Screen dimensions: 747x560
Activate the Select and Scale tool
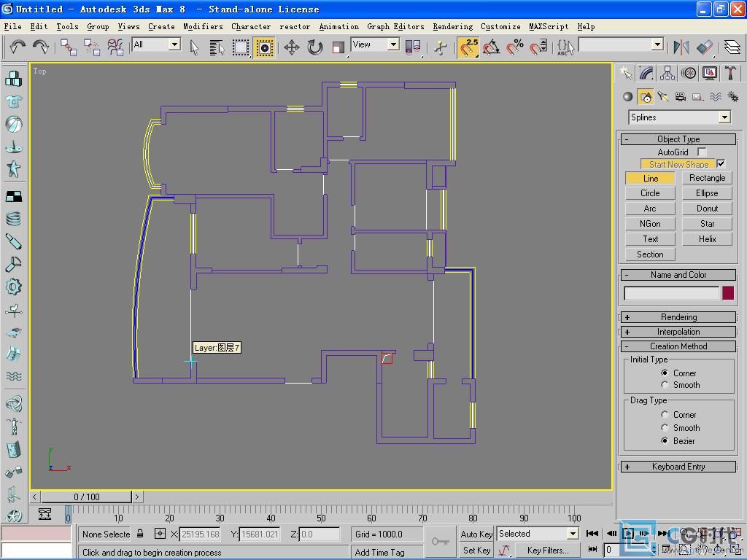click(x=338, y=47)
